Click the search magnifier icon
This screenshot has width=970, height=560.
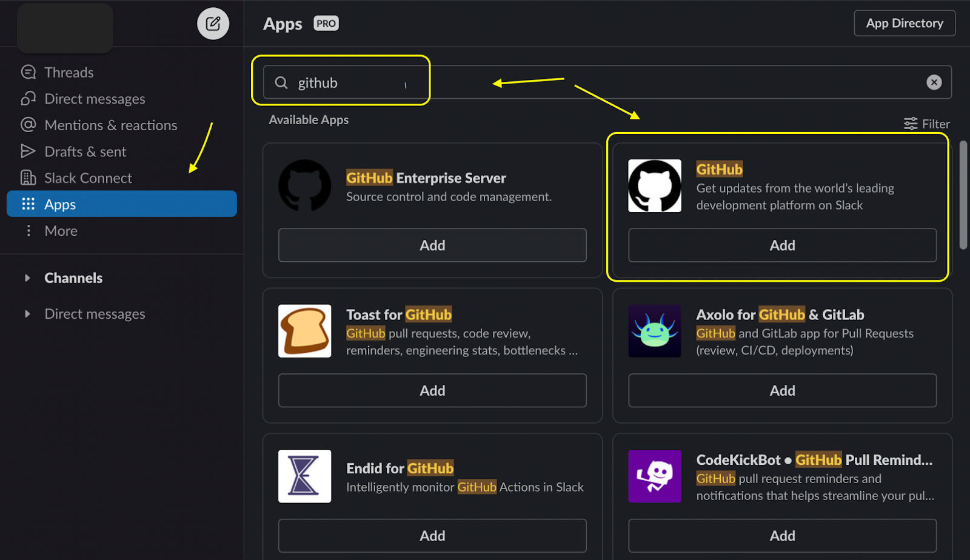[281, 82]
